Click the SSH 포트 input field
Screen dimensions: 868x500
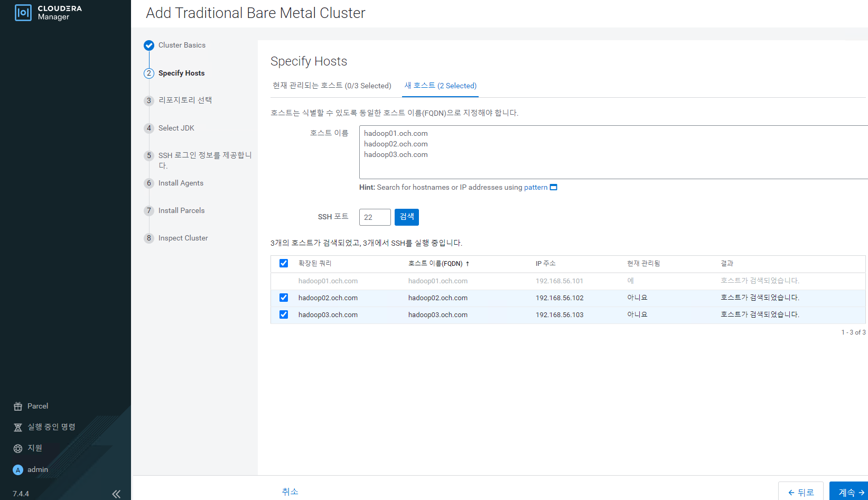pyautogui.click(x=375, y=217)
